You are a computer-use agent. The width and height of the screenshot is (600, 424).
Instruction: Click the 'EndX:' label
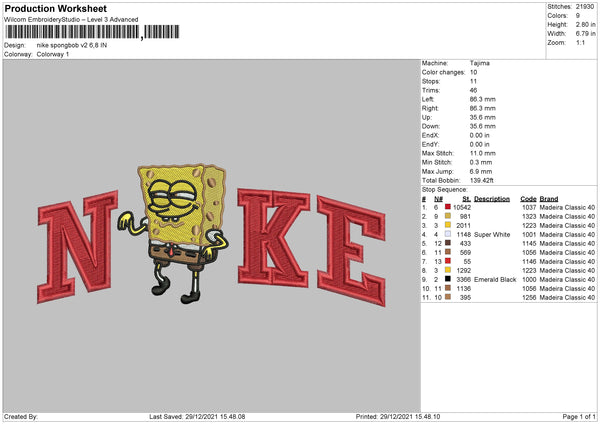click(x=430, y=135)
